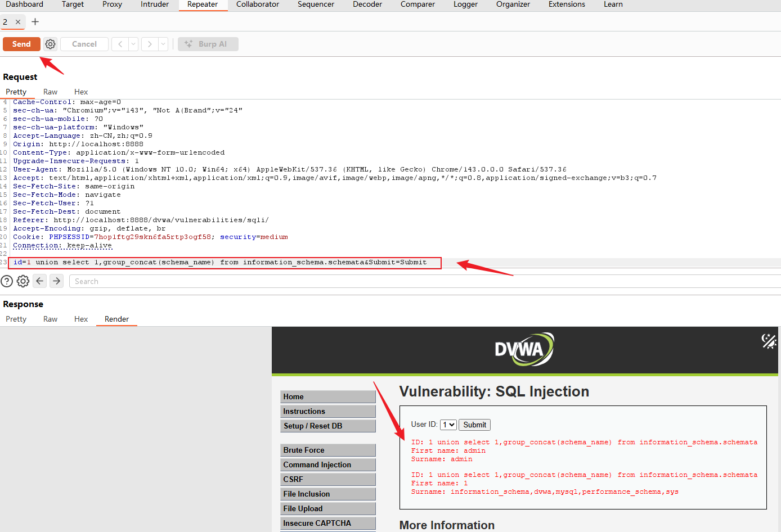Go to next request with forward arrow

click(150, 44)
